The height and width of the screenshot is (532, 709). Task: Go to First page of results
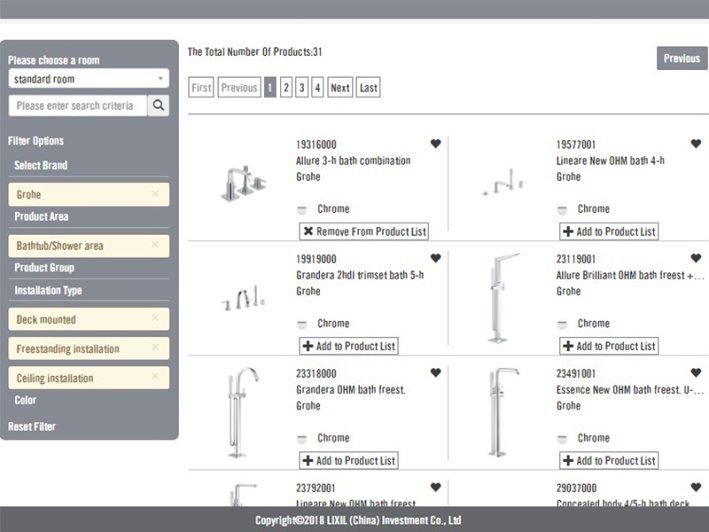tap(201, 87)
